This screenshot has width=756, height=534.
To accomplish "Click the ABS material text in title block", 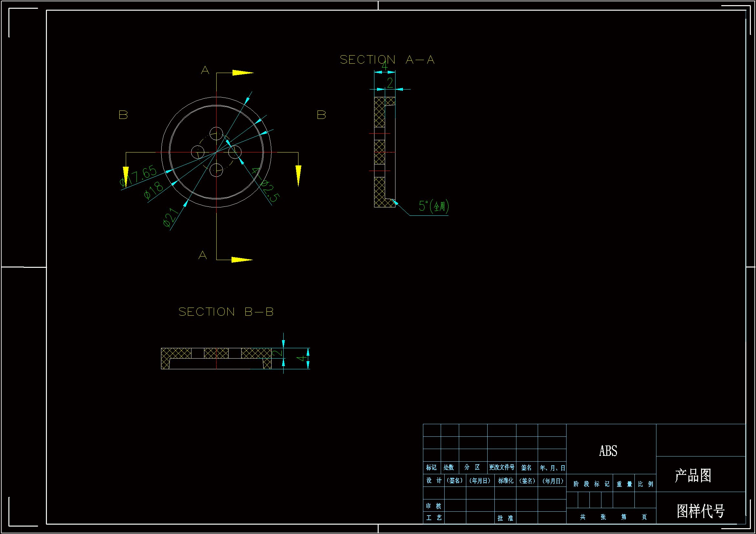I will point(608,451).
